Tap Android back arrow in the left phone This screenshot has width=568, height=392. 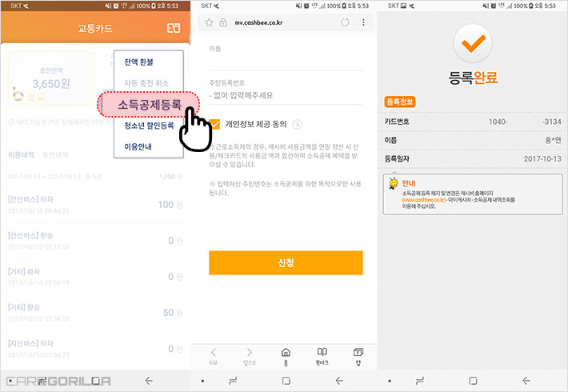pyautogui.click(x=149, y=381)
